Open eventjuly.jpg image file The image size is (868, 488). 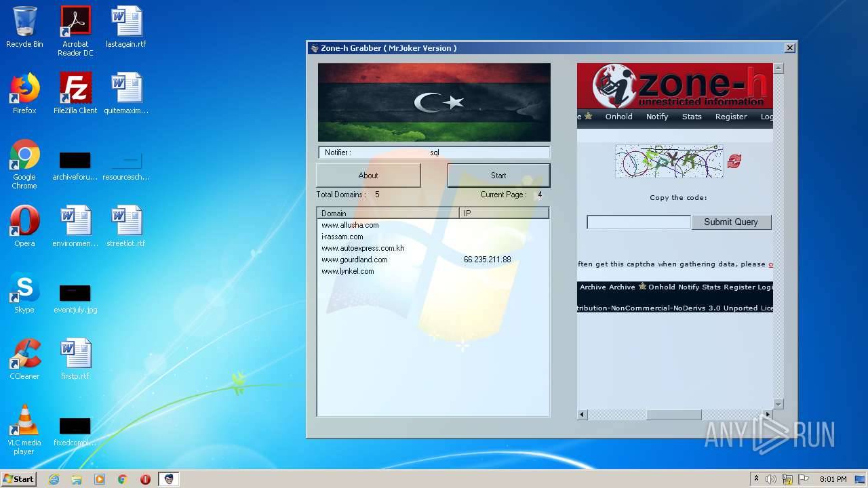click(75, 298)
